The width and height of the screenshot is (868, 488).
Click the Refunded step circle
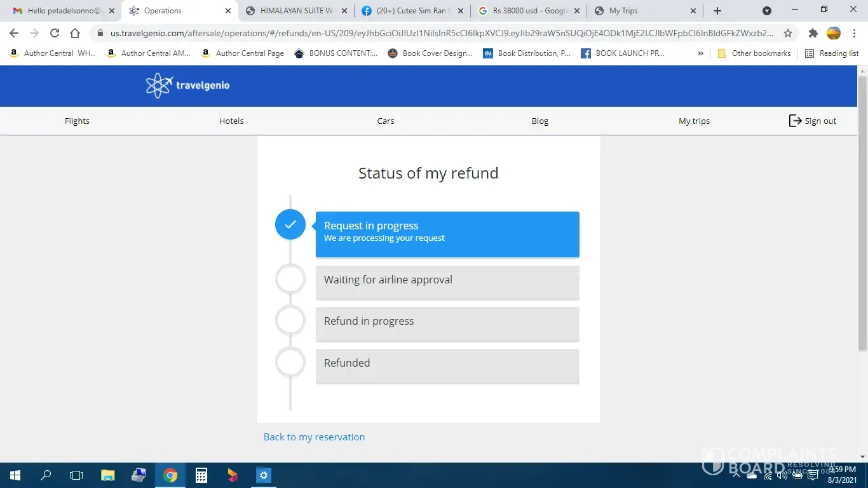[x=290, y=362]
